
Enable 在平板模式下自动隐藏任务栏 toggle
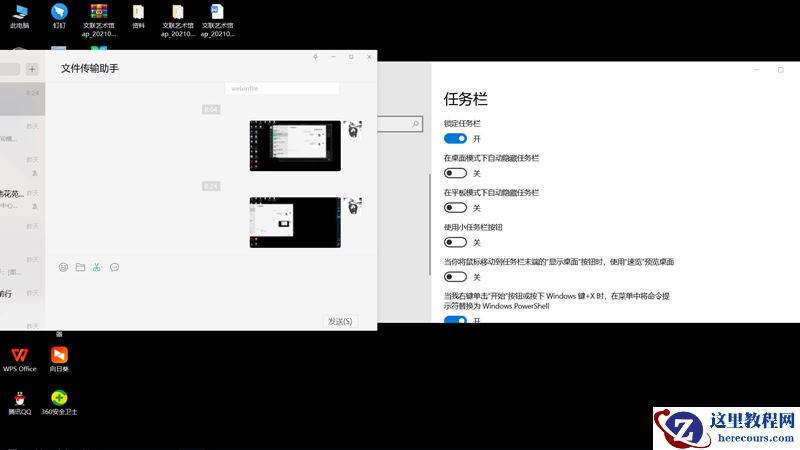pos(455,208)
